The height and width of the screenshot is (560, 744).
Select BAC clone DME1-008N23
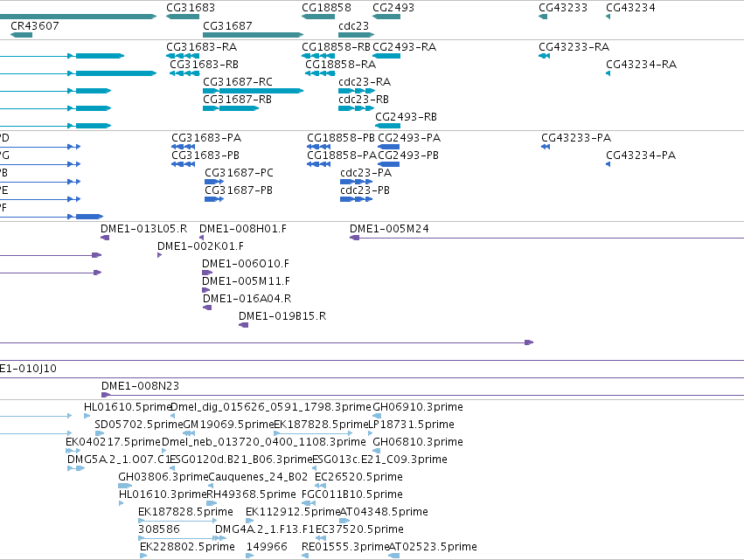[x=423, y=395]
